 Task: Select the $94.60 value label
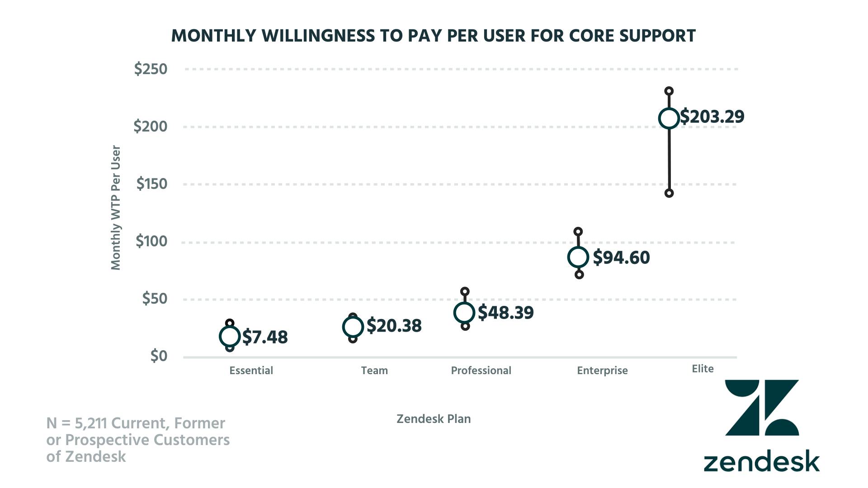[621, 258]
